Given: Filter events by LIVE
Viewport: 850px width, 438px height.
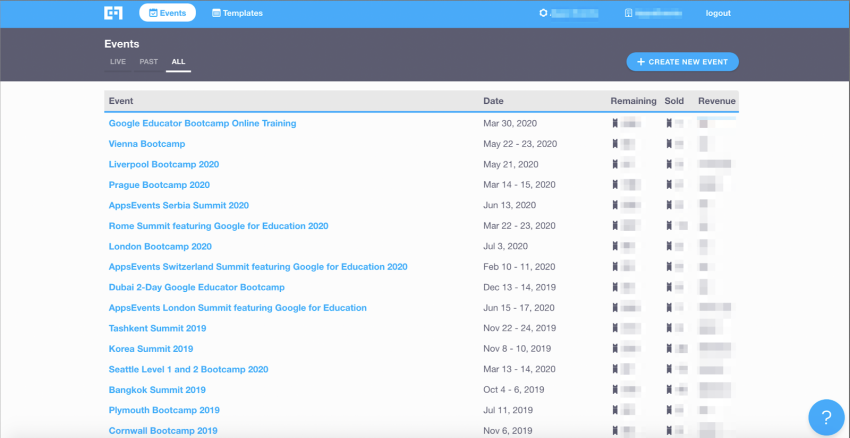Looking at the screenshot, I should [118, 62].
